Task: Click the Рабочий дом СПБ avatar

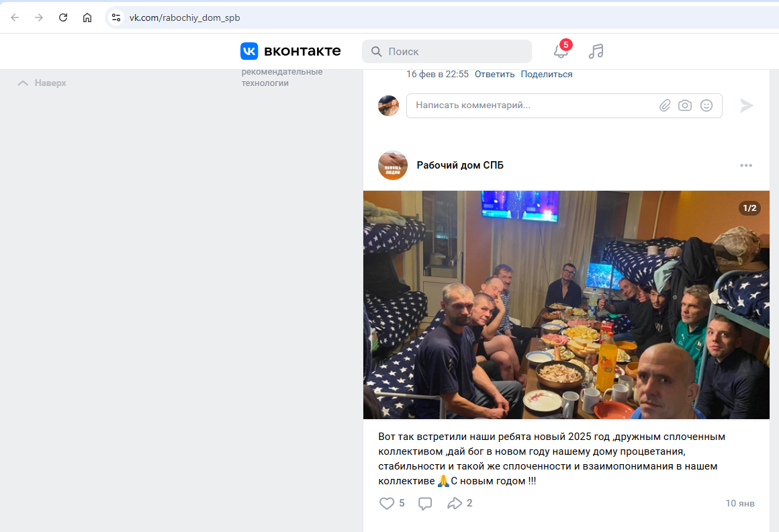Action: point(393,165)
